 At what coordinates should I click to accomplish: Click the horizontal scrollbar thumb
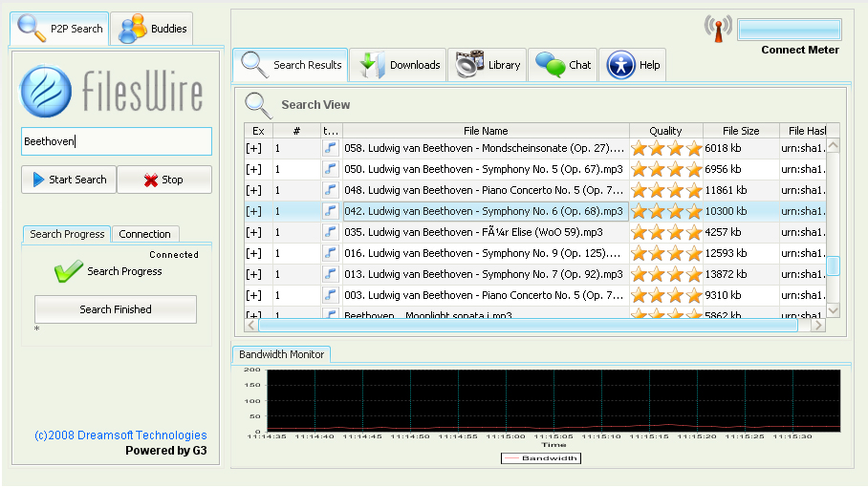click(528, 326)
